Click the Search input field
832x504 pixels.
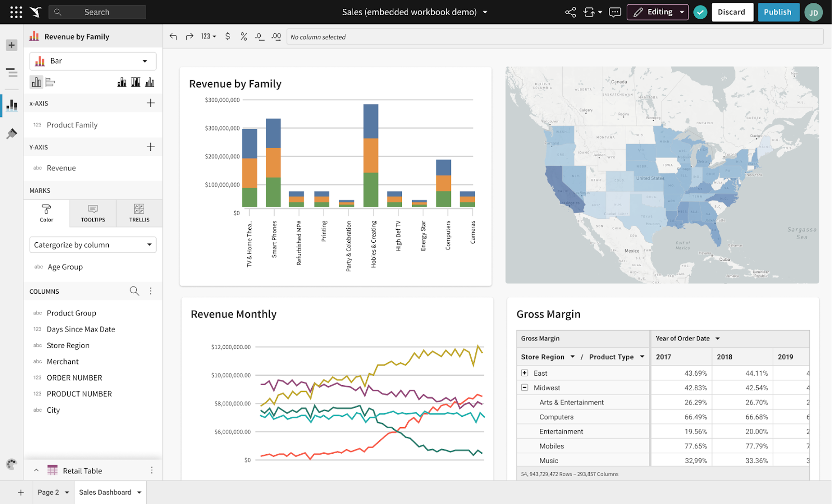pos(97,12)
